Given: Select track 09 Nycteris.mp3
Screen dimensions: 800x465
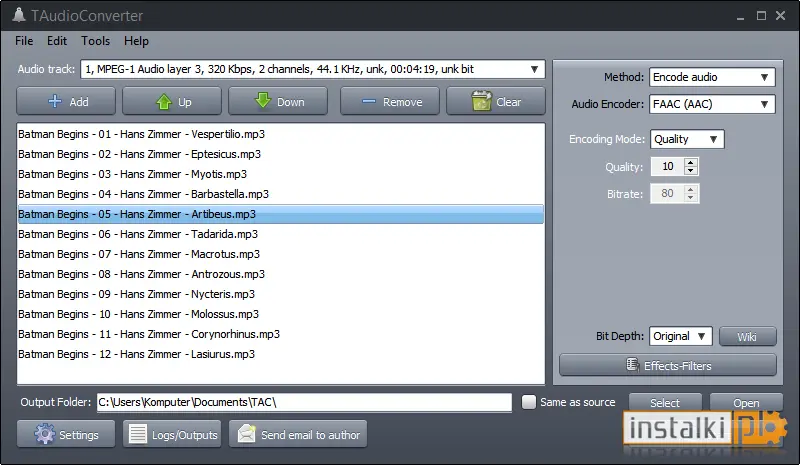Looking at the screenshot, I should (281, 294).
